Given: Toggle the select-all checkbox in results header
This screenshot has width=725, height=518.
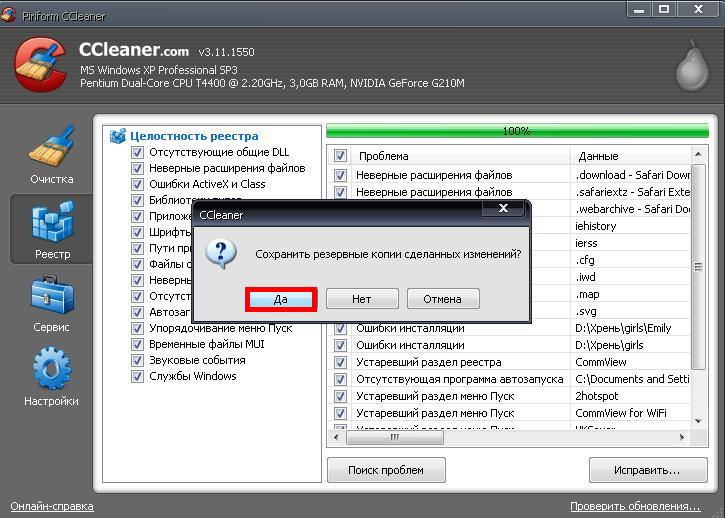Looking at the screenshot, I should (340, 156).
